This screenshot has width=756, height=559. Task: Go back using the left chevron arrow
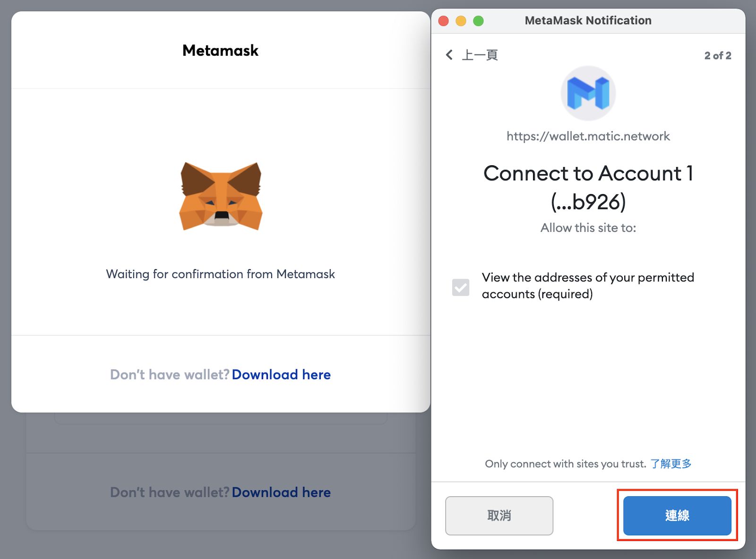pyautogui.click(x=449, y=55)
